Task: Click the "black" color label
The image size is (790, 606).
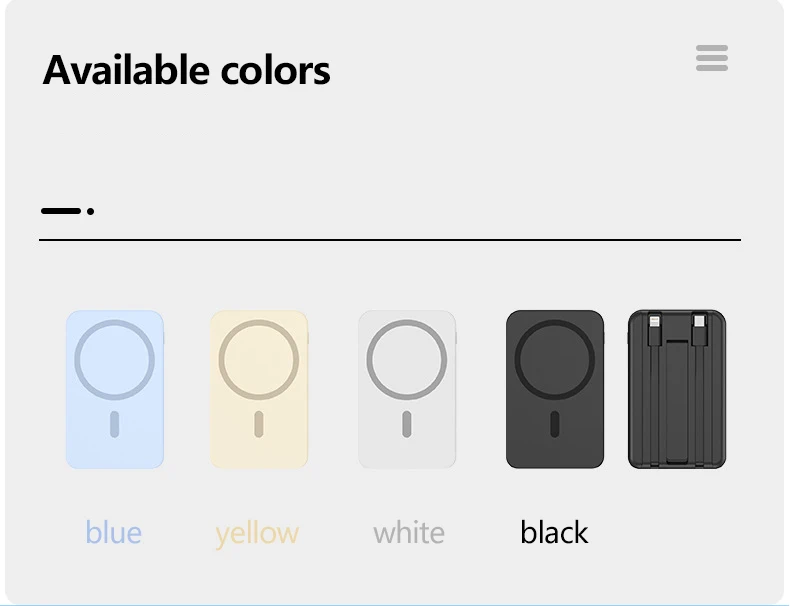Action: (x=554, y=532)
